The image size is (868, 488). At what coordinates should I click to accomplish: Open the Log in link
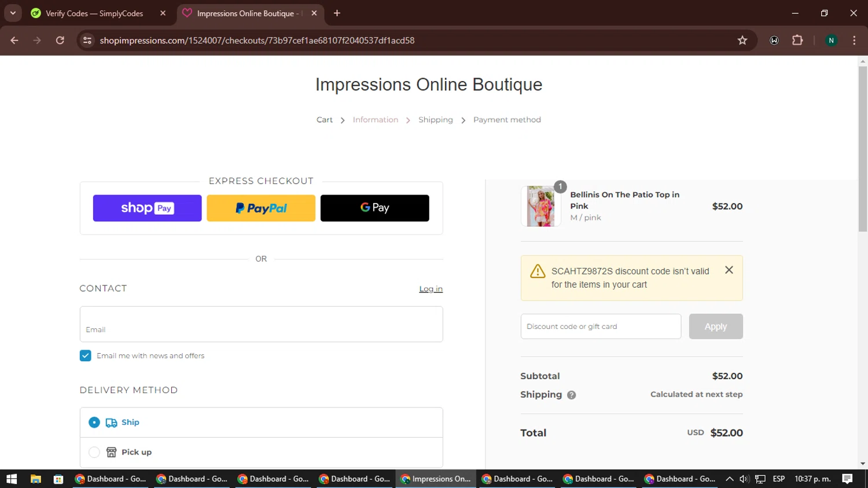pyautogui.click(x=431, y=289)
